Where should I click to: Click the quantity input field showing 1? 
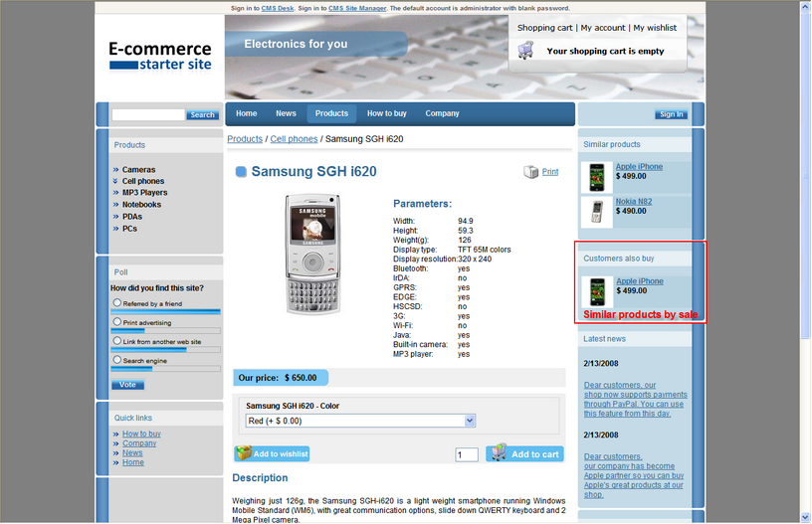point(466,454)
